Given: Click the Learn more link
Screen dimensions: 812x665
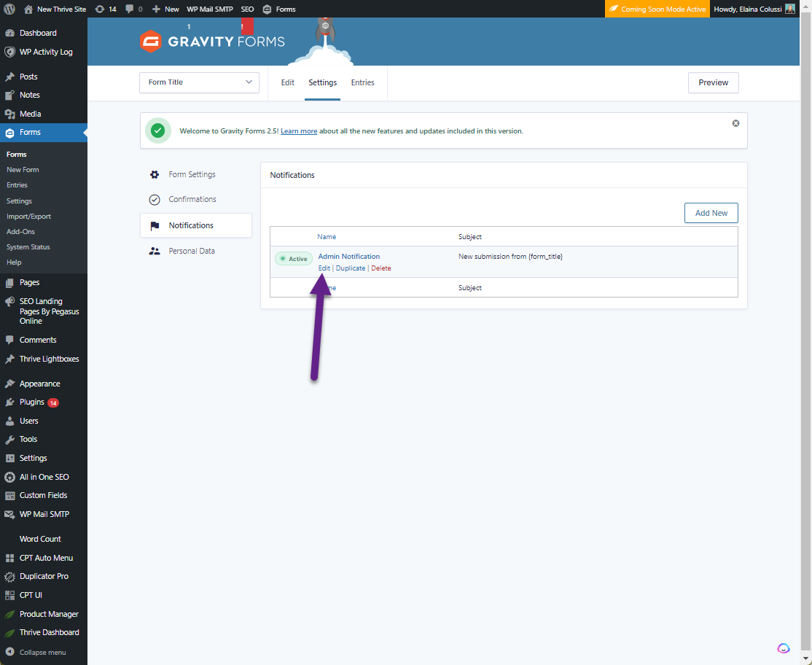Looking at the screenshot, I should point(299,131).
